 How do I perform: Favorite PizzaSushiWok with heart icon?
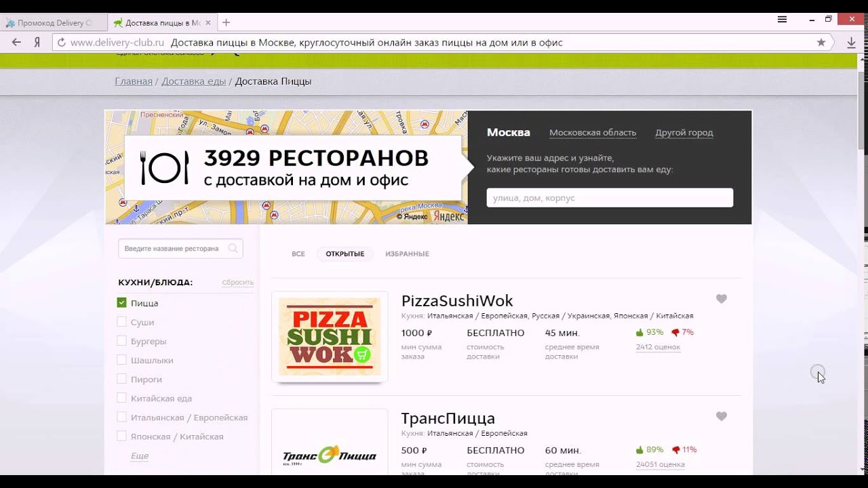pos(722,299)
